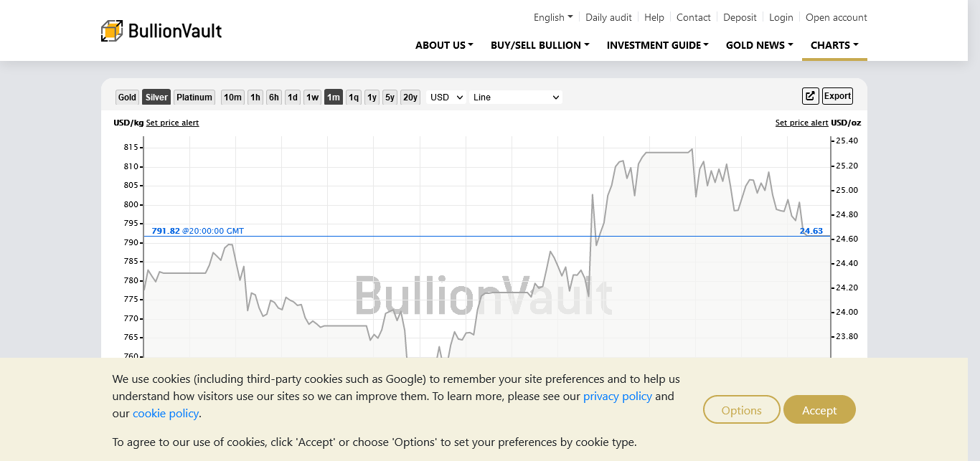The image size is (980, 461).
Task: Click the Open account link
Action: tap(836, 17)
